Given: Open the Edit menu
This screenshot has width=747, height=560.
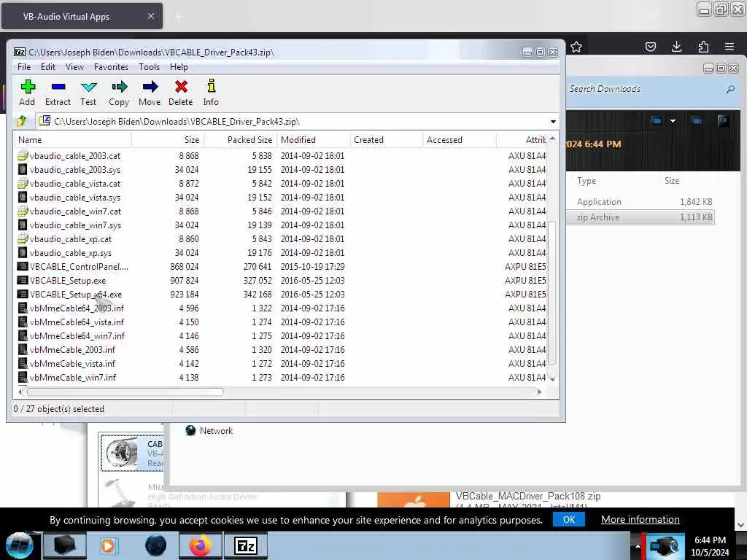Looking at the screenshot, I should (47, 67).
